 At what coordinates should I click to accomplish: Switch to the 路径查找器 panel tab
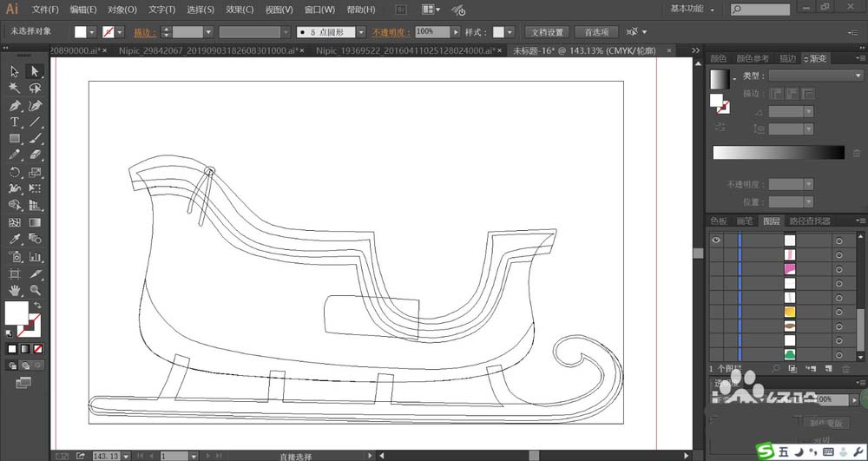[x=810, y=221]
